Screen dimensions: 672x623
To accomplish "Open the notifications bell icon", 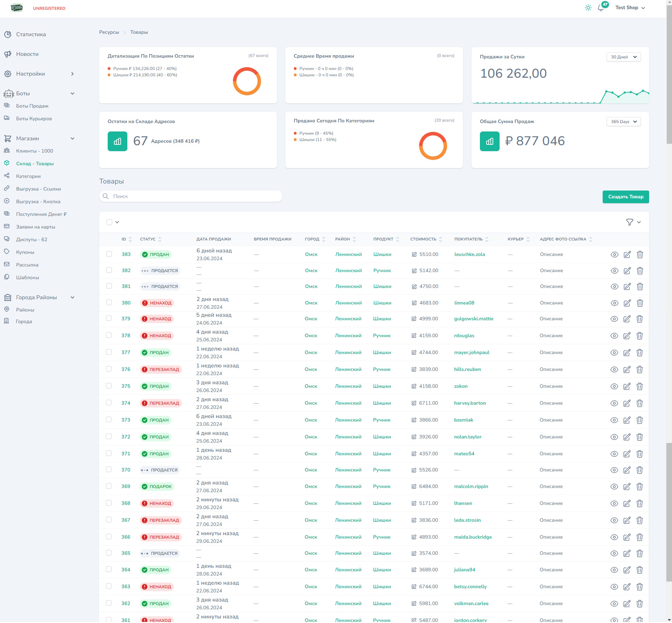I will point(601,8).
